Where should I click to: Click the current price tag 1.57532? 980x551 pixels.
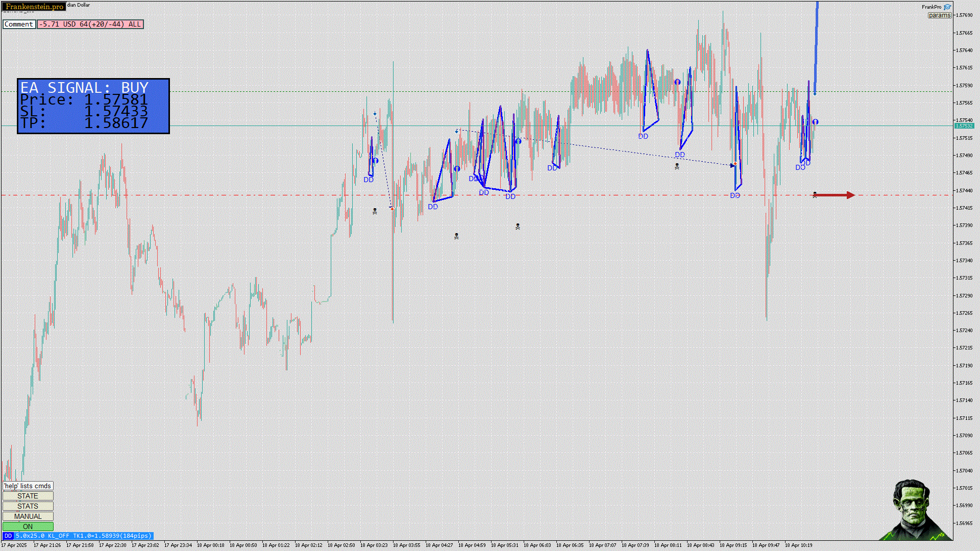click(x=964, y=126)
